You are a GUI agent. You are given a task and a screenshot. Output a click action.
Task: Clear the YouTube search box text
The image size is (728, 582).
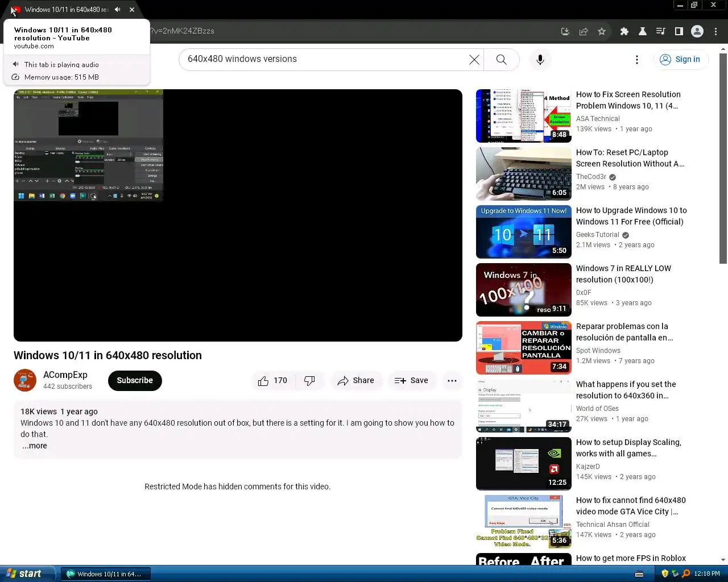click(x=474, y=59)
